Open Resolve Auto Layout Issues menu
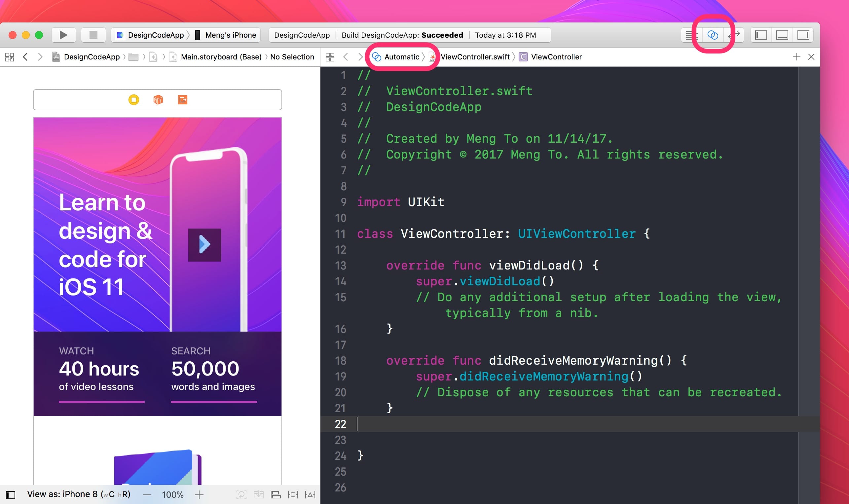 [311, 495]
